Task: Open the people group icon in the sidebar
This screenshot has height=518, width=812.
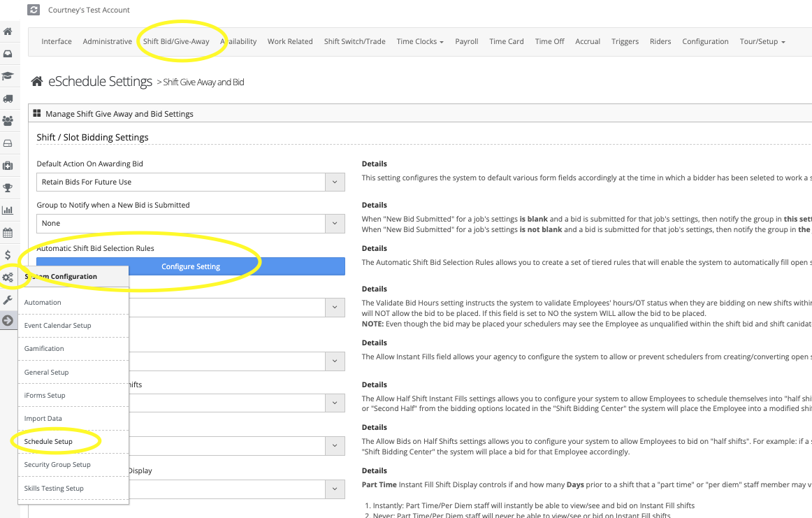Action: [x=8, y=121]
